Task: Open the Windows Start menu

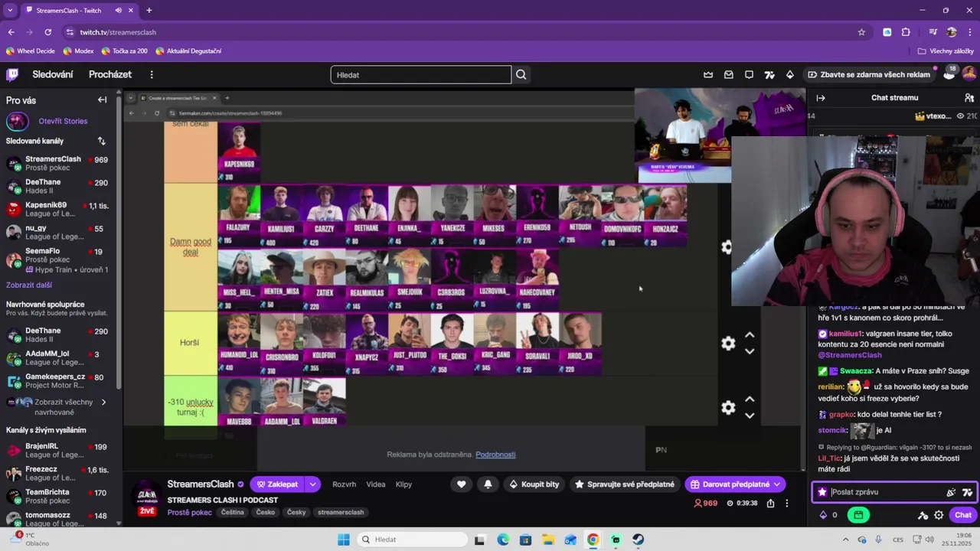Action: (x=344, y=540)
